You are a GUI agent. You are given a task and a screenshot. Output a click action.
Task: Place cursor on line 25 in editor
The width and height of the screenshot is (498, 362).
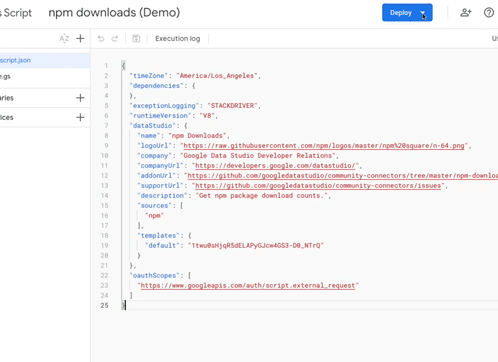click(310, 305)
